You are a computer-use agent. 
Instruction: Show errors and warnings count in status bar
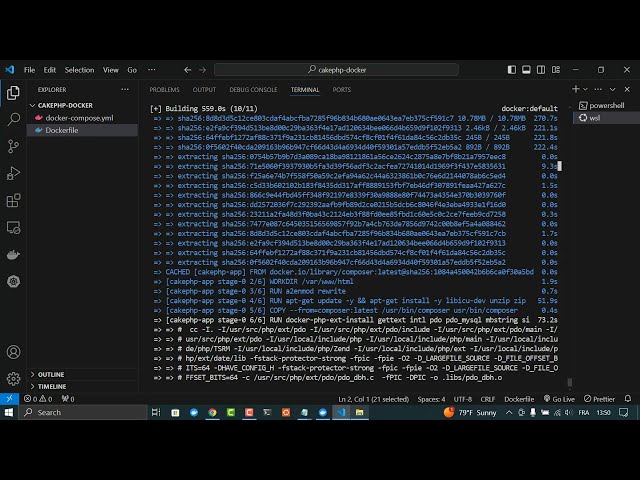tap(38, 399)
